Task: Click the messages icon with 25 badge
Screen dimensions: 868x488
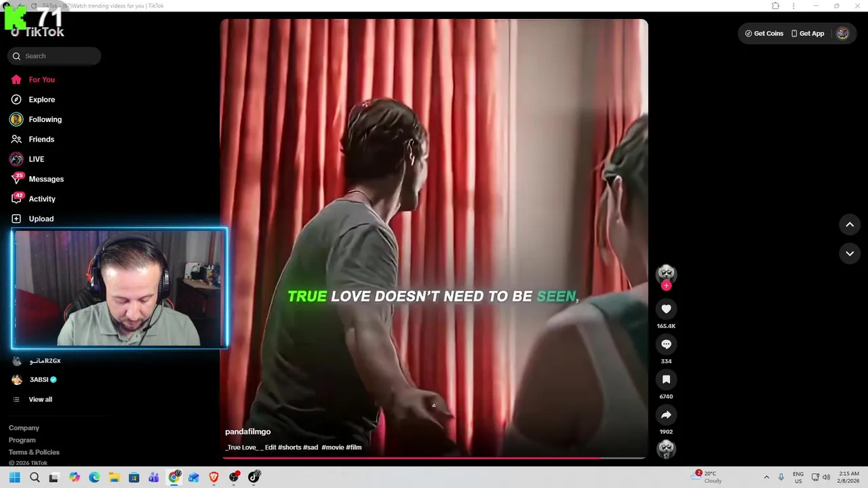Action: point(16,179)
